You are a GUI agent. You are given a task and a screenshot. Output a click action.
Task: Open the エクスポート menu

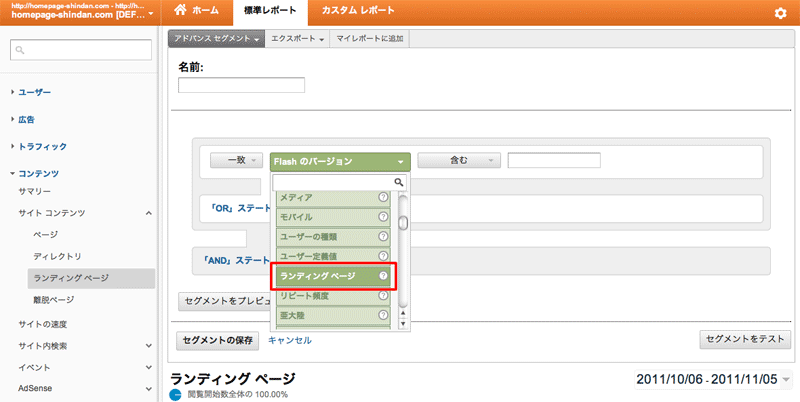299,39
